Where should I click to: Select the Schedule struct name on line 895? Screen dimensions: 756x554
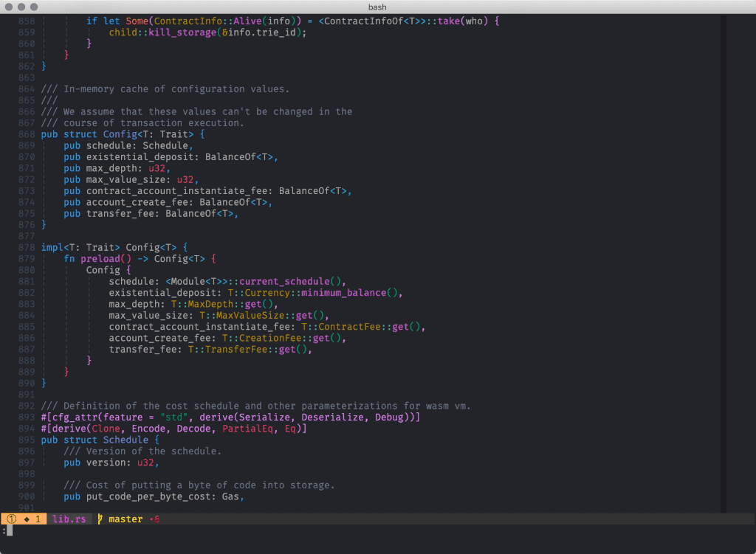click(x=126, y=440)
